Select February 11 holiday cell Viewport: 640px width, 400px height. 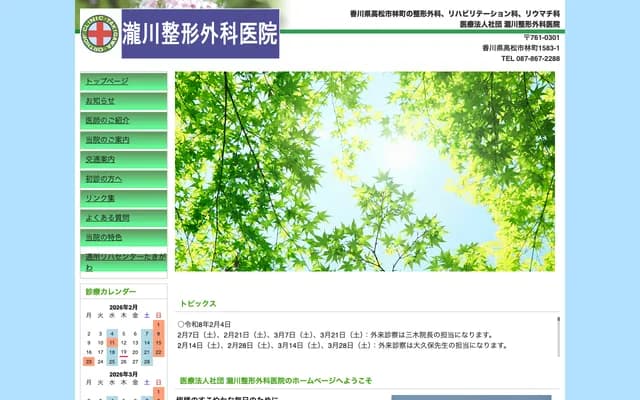click(x=112, y=343)
